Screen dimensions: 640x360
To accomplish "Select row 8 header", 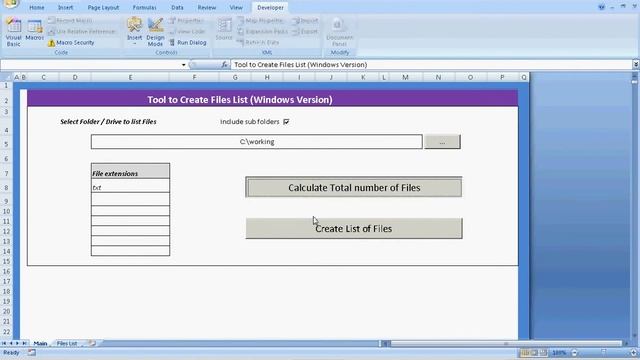I will [6, 188].
